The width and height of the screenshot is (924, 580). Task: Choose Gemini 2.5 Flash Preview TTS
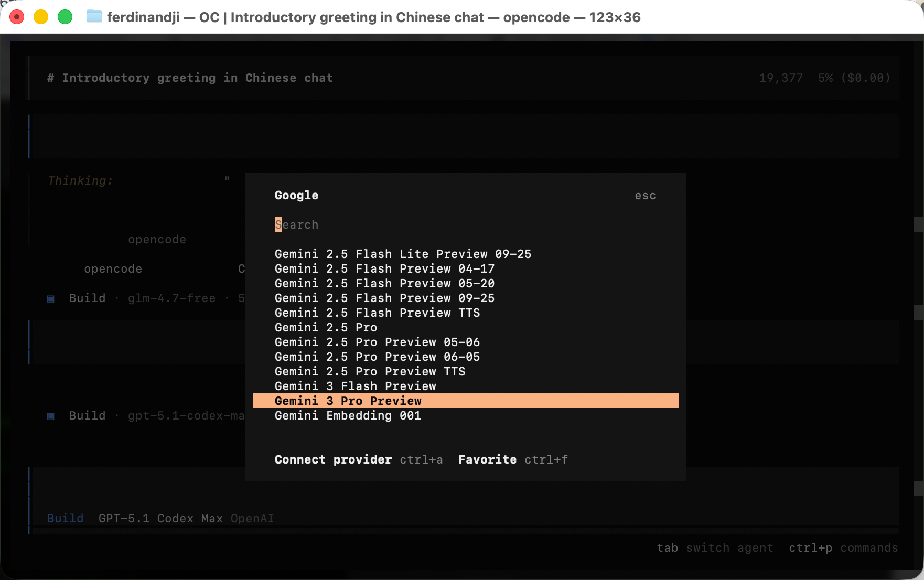377,313
